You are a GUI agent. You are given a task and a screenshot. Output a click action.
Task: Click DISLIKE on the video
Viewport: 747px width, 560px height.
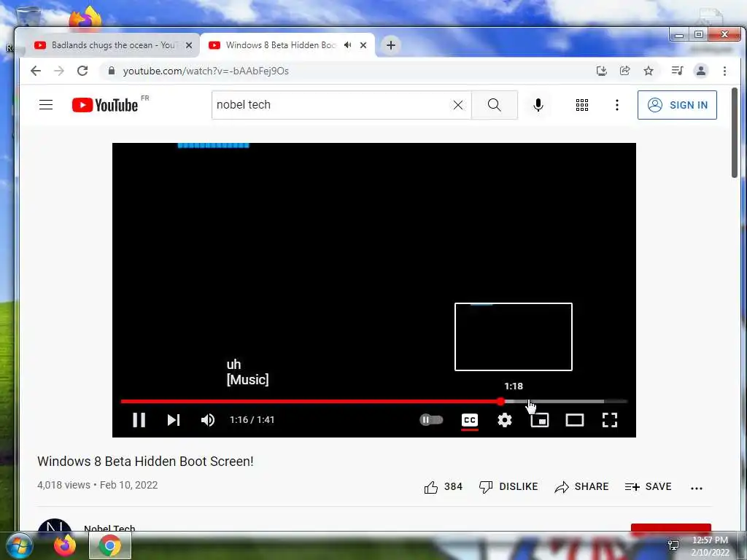coord(508,486)
